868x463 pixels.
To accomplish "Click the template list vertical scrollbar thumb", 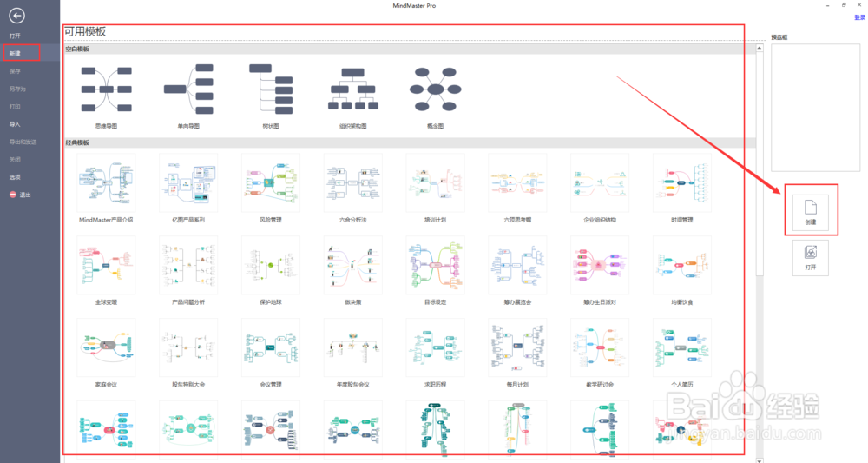I will click(x=759, y=163).
